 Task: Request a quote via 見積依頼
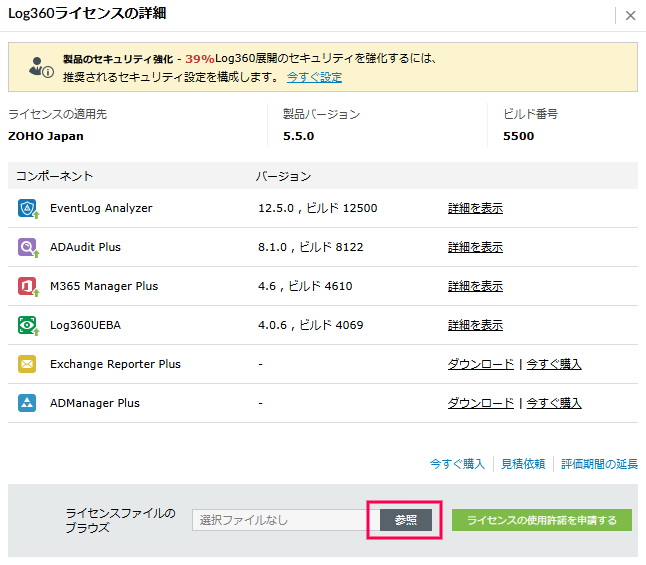pos(523,464)
